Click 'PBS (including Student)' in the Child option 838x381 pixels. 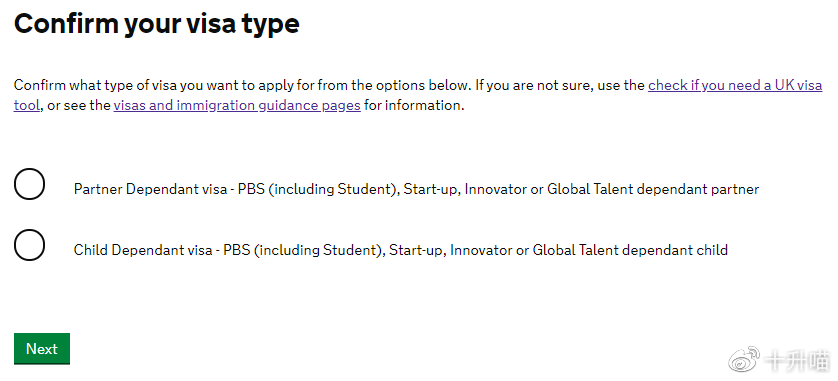point(304,250)
